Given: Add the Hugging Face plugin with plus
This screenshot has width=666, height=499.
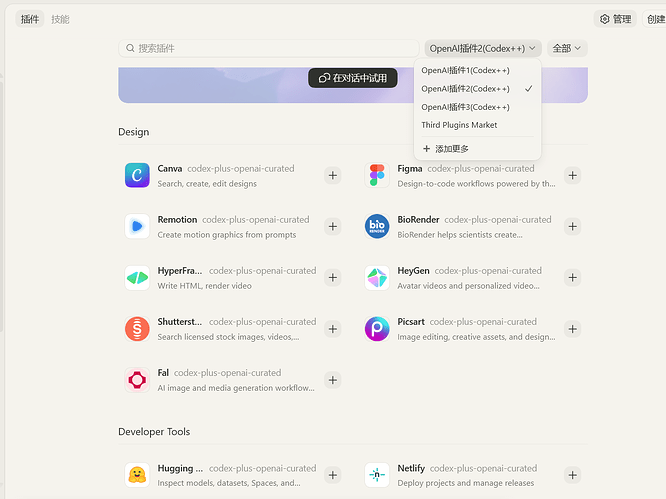Looking at the screenshot, I should click(333, 475).
